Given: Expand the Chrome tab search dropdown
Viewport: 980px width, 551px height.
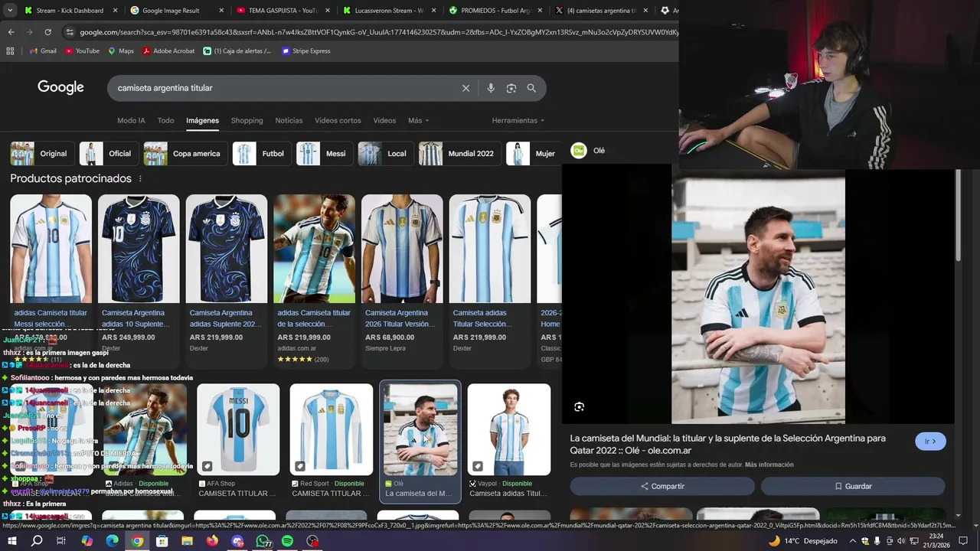Looking at the screenshot, I should pos(10,11).
